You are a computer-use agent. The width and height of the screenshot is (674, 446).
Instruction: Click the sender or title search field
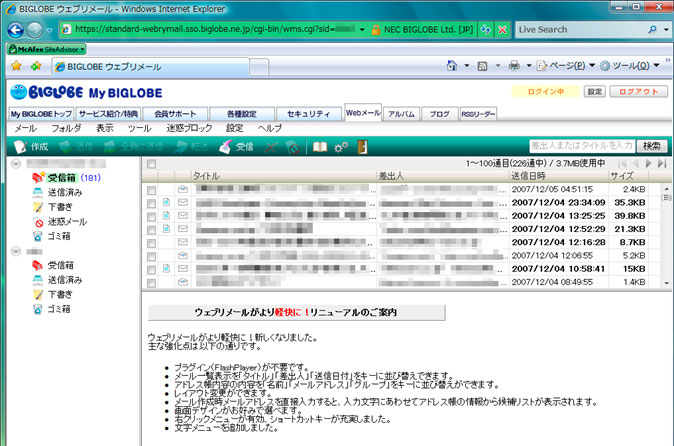click(x=582, y=146)
